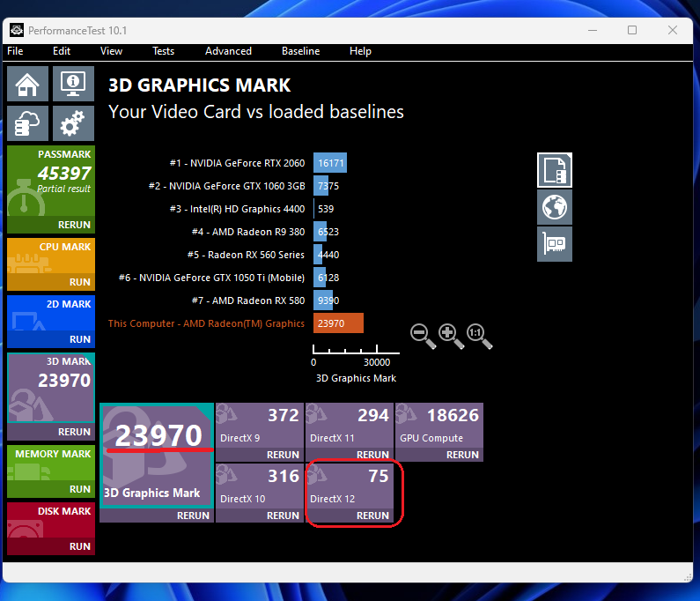Open the Help menu
The width and height of the screenshot is (700, 601).
[360, 51]
